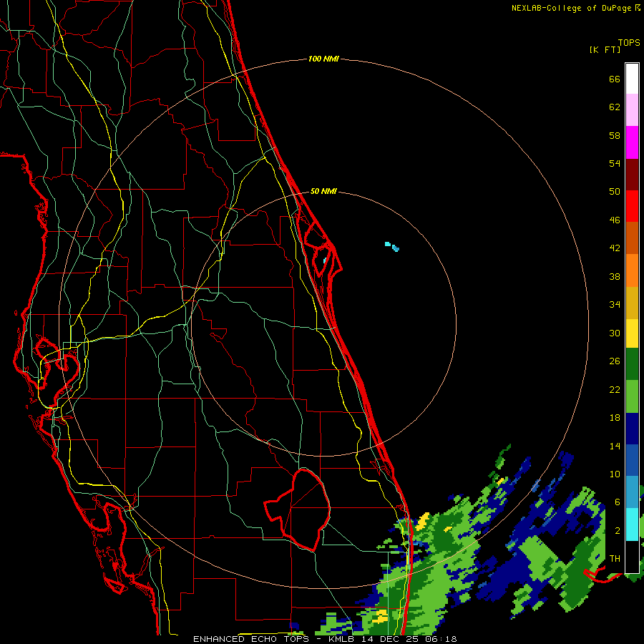Click the 06:18 timestamp in caption
Screen dimensions: 644x644
click(441, 639)
